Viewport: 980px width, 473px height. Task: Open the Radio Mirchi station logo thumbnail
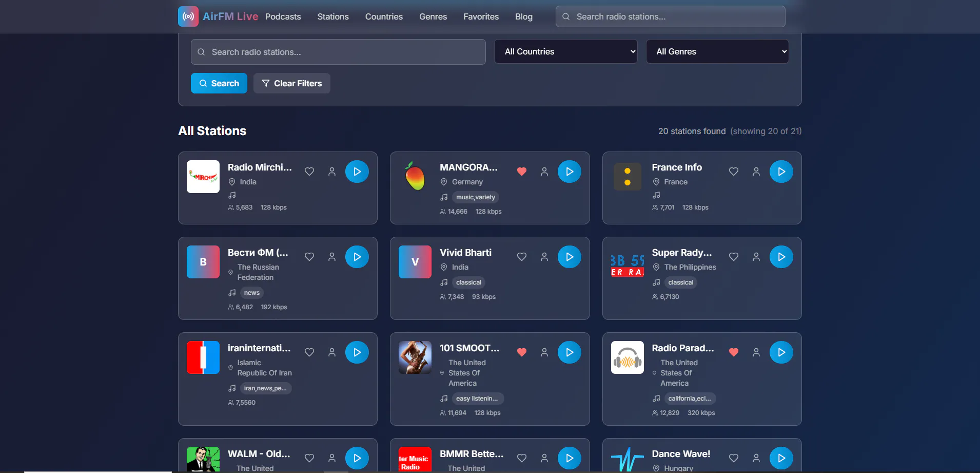pyautogui.click(x=203, y=177)
